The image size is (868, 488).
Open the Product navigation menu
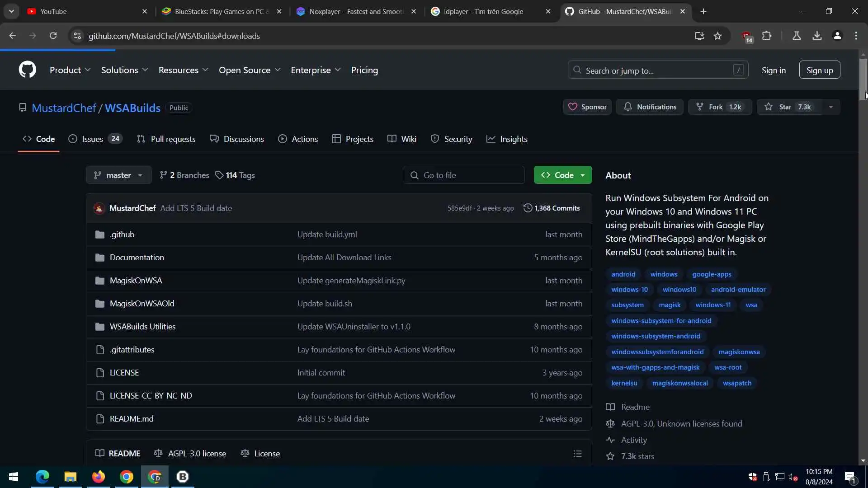coord(70,70)
